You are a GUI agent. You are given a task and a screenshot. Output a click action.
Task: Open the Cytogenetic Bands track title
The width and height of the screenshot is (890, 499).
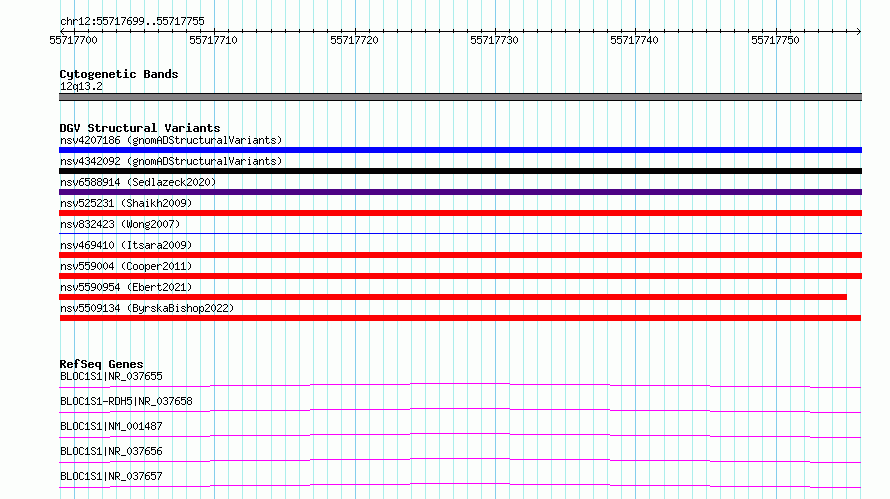(119, 74)
